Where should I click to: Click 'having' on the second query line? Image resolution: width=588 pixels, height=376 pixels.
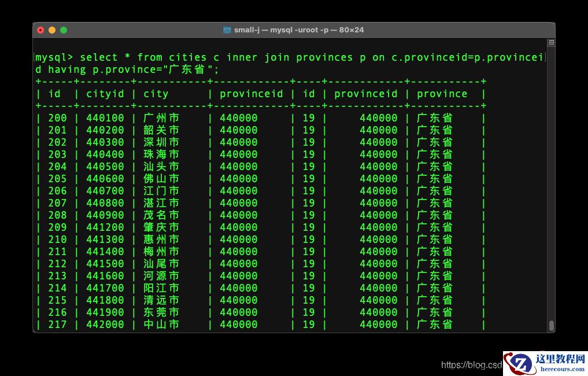coord(67,69)
